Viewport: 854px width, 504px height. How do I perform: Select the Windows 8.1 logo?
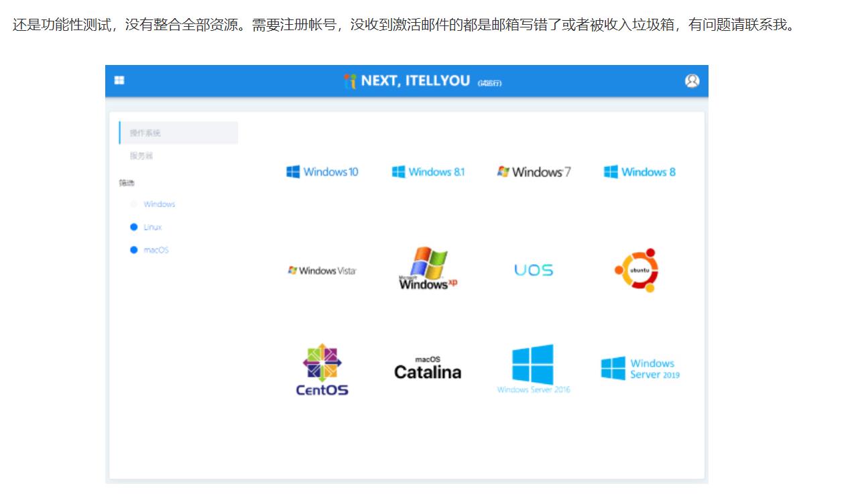(x=428, y=172)
